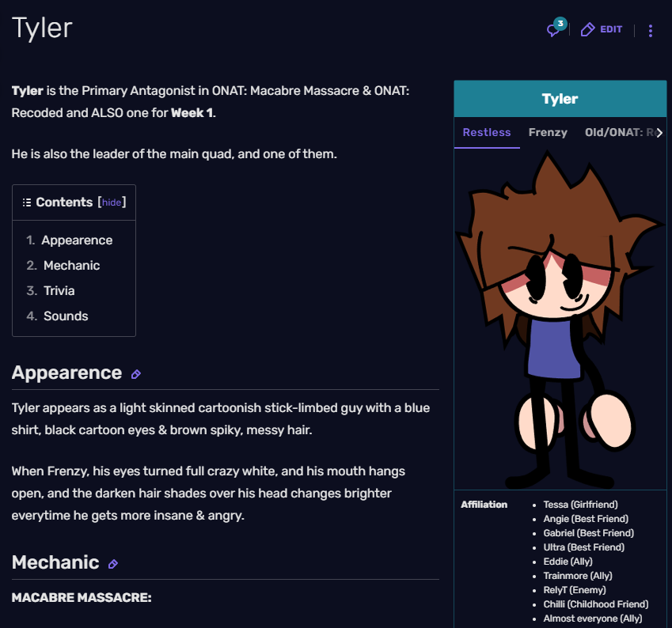Click the Contents list icon
Screen dimensions: 672x628
click(x=27, y=202)
